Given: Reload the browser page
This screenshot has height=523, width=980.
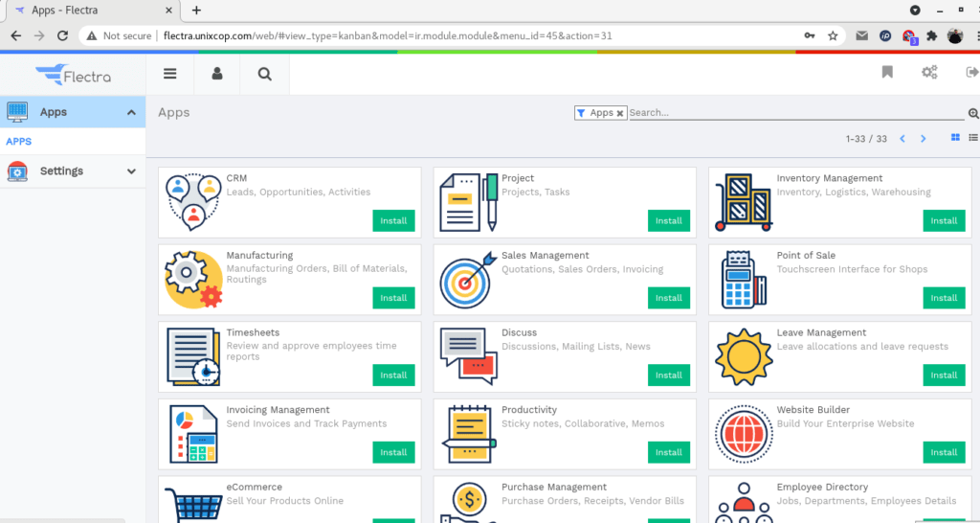Looking at the screenshot, I should point(62,35).
